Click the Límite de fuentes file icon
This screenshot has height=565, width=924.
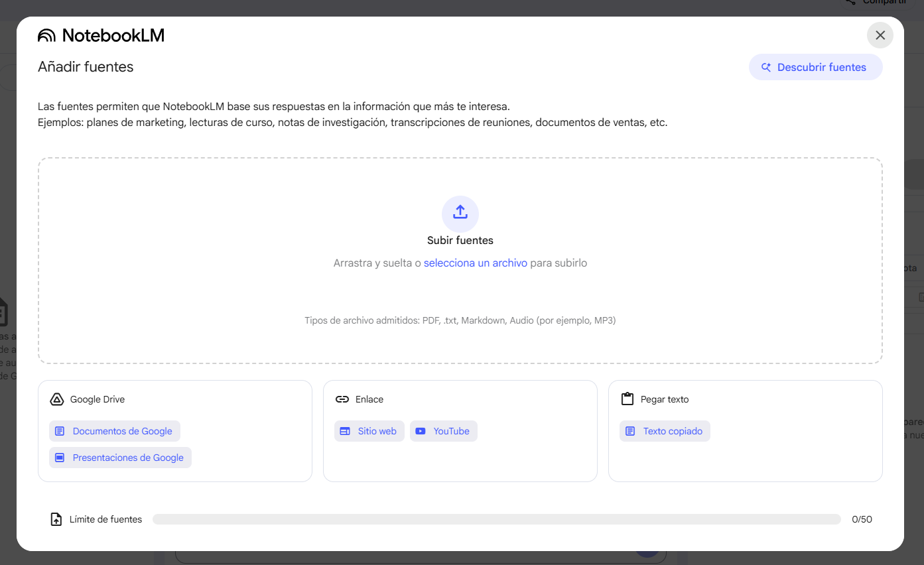pyautogui.click(x=56, y=519)
